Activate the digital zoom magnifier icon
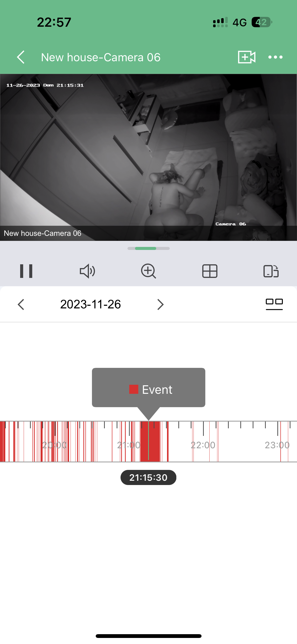 coord(148,271)
